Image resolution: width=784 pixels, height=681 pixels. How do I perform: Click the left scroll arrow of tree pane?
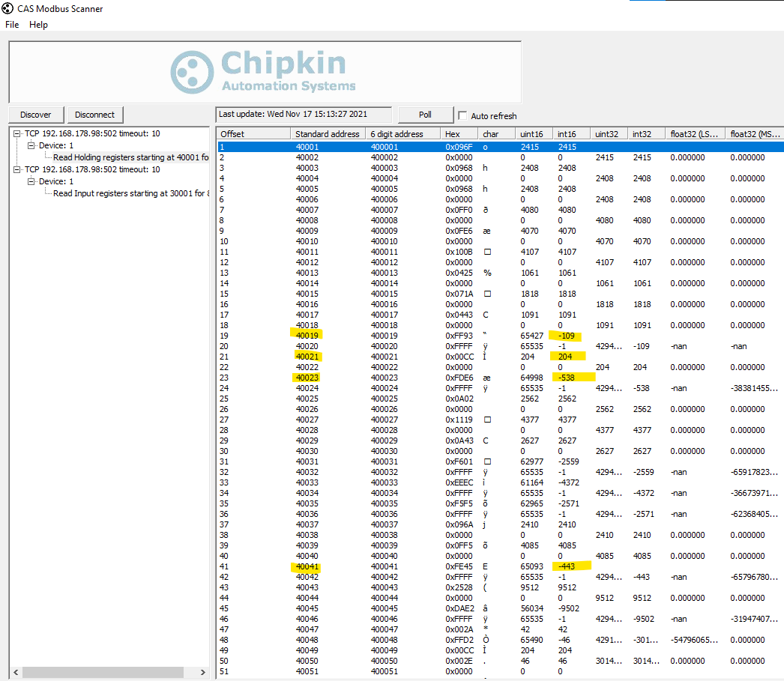[16, 672]
